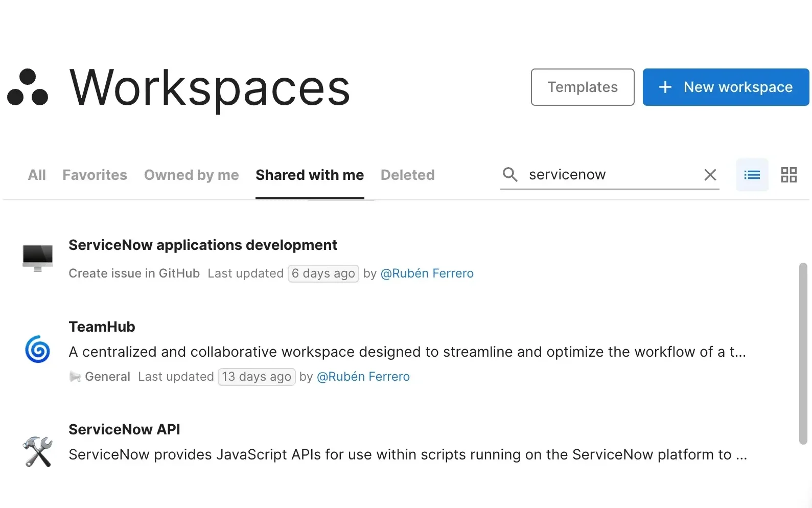Open ServiceNow applications development workspace
The height and width of the screenshot is (508, 812).
(203, 245)
